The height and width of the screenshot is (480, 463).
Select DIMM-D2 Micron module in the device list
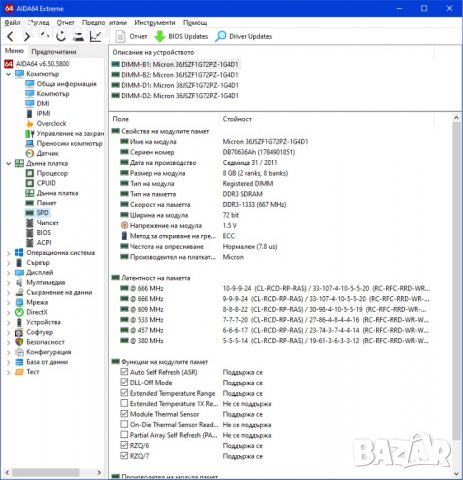175,96
